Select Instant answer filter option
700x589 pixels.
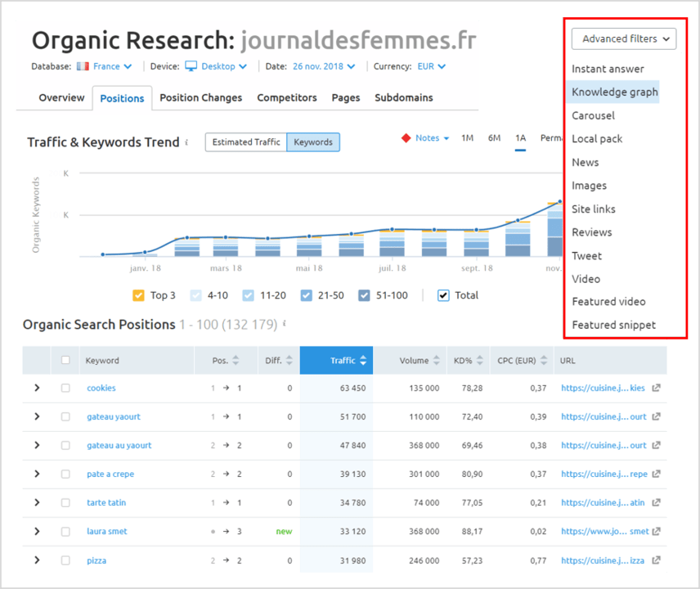pyautogui.click(x=608, y=69)
